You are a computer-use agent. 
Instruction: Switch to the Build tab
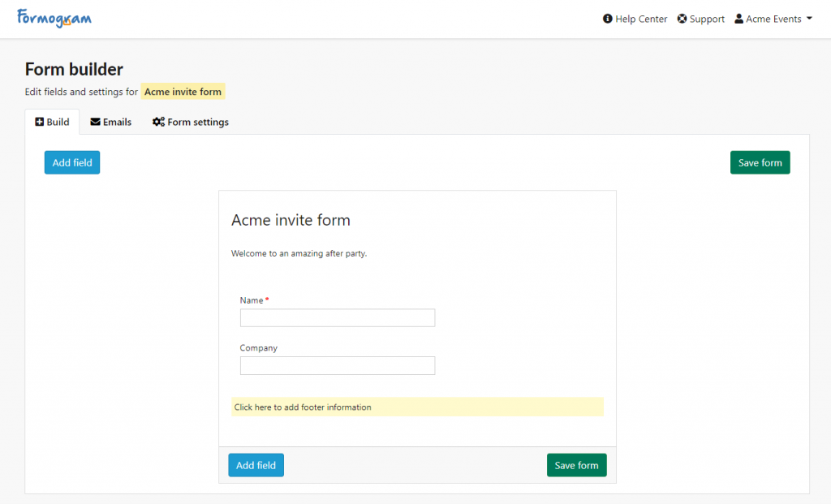coord(52,122)
